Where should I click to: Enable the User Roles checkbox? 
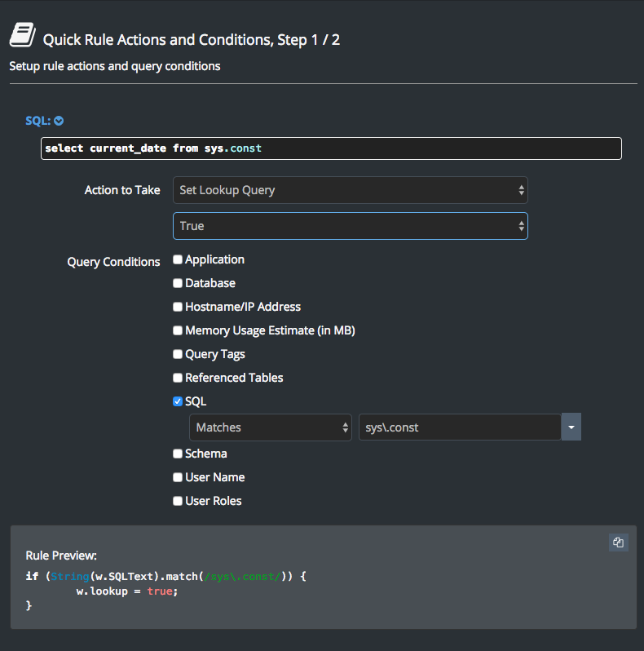178,502
